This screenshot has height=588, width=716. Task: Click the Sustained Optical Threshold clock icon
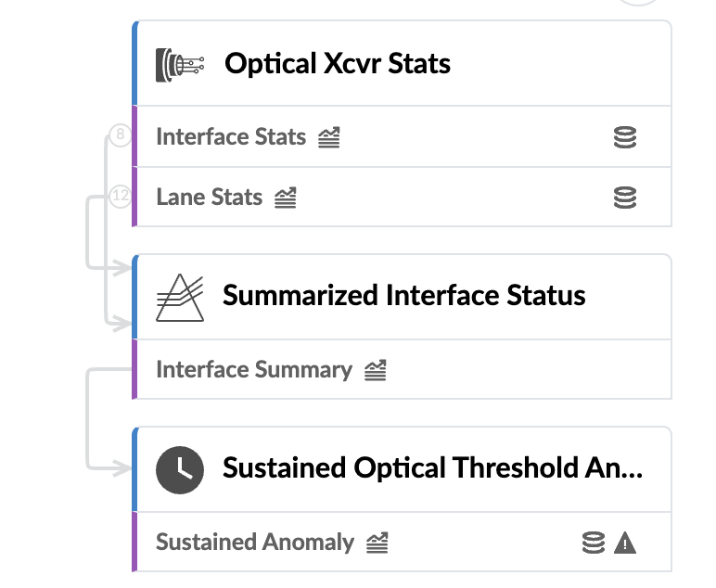tap(179, 468)
